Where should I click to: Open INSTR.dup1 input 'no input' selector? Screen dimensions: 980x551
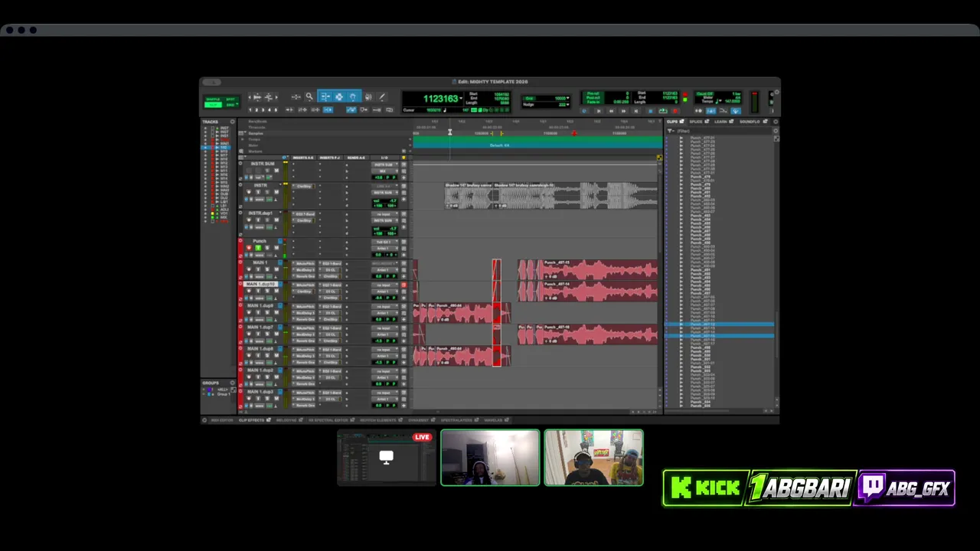pyautogui.click(x=384, y=214)
